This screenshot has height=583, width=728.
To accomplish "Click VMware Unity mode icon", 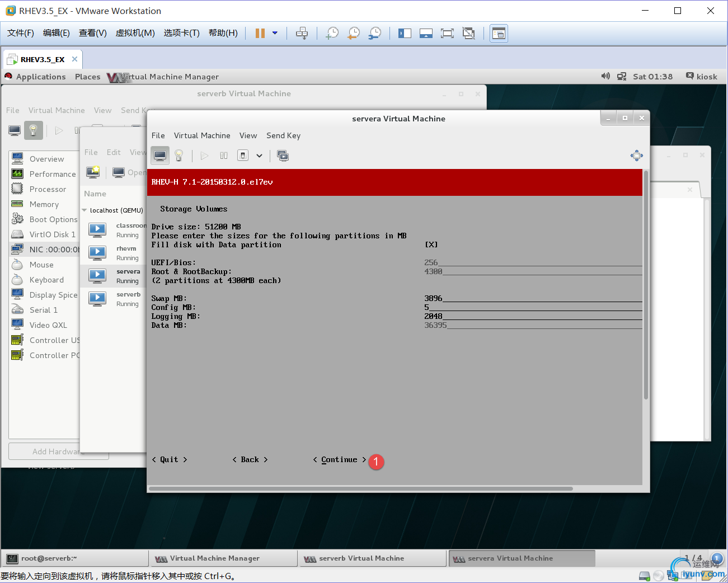I will click(x=468, y=33).
